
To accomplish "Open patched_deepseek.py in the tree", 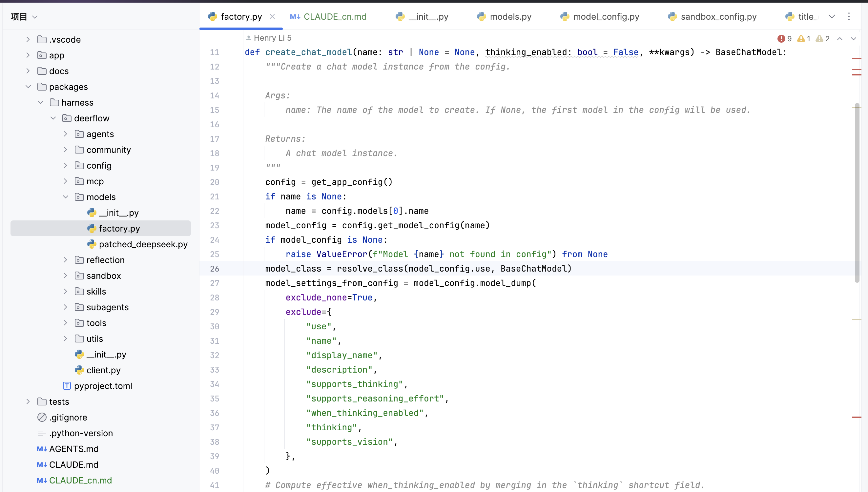I will [x=143, y=244].
